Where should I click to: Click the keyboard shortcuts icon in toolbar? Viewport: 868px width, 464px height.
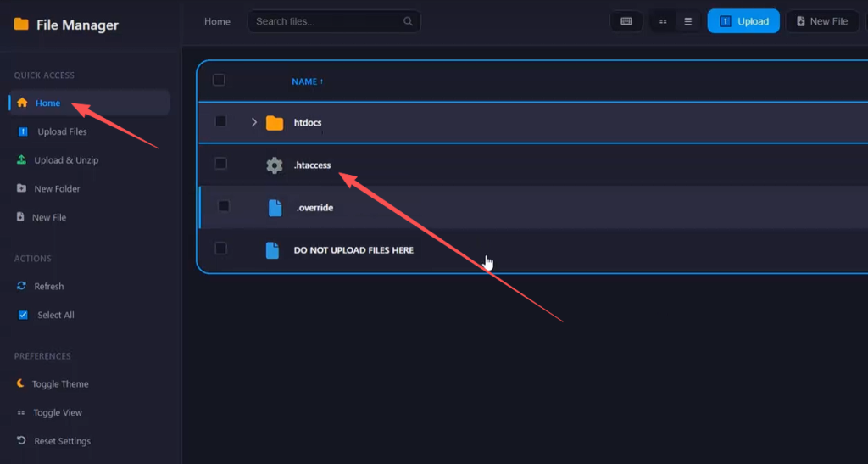click(x=626, y=21)
